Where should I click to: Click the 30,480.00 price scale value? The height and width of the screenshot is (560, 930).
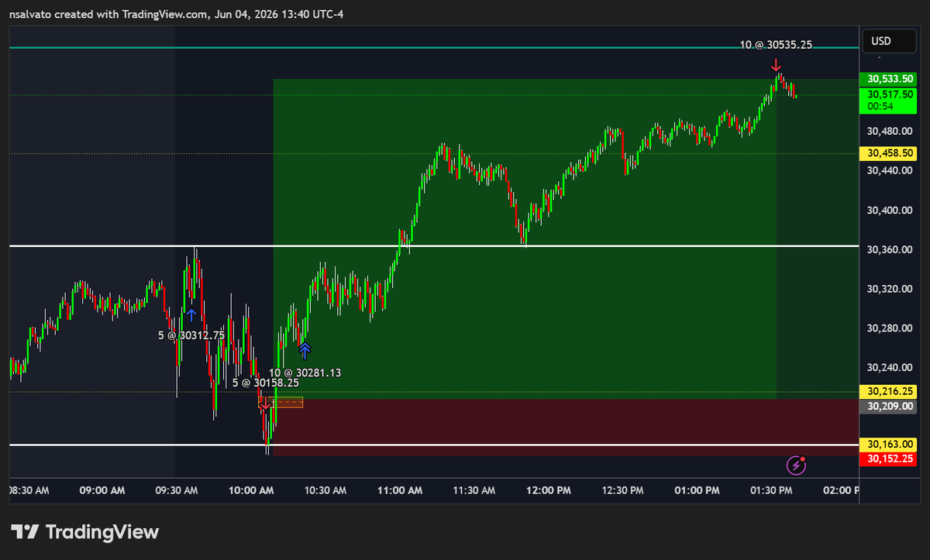[888, 131]
